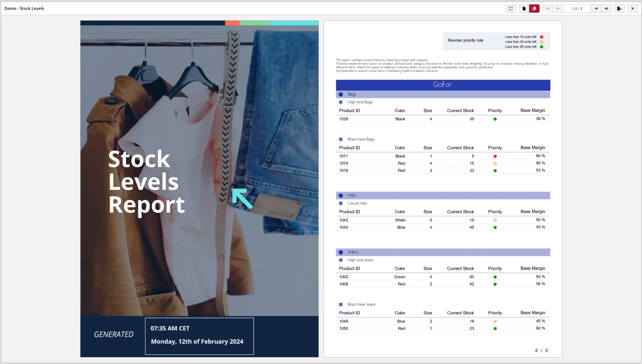Click the red priority dot for product 1071
642x364 pixels.
click(495, 156)
